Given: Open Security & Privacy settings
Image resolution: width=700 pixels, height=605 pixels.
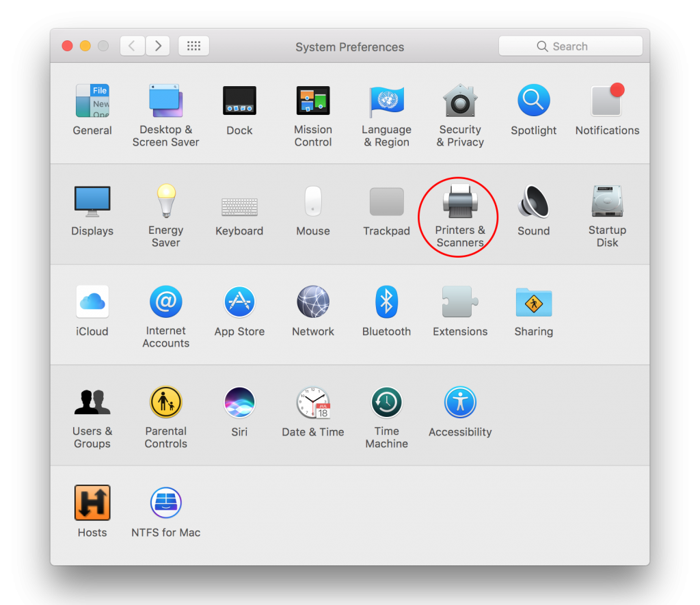Looking at the screenshot, I should (x=460, y=100).
